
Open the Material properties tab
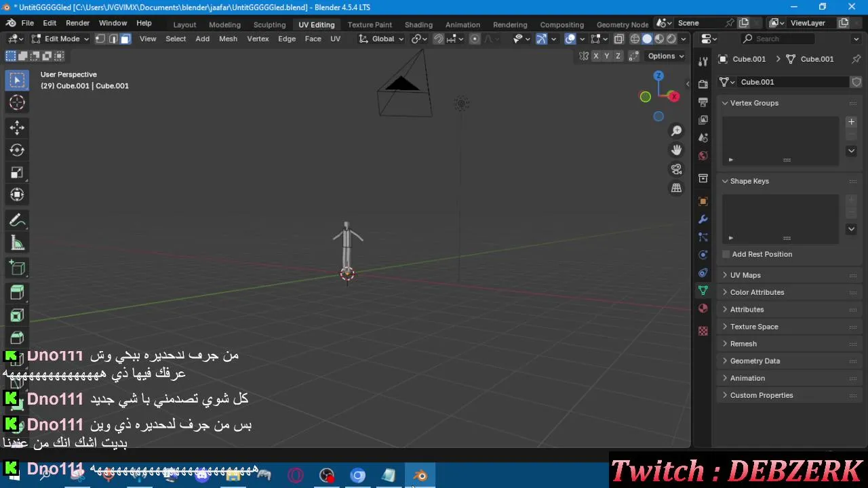703,308
